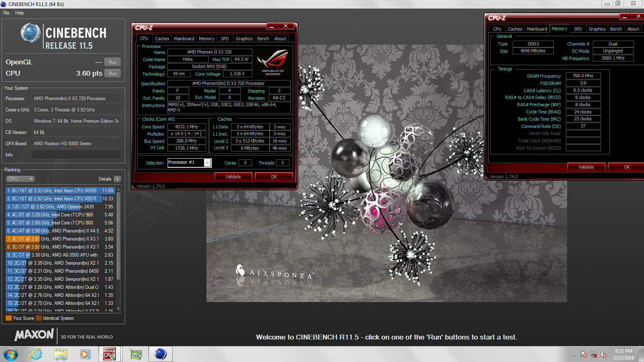The height and width of the screenshot is (362, 644).
Task: Click the GFX Board Radeon HD 6900 field
Action: 76,144
